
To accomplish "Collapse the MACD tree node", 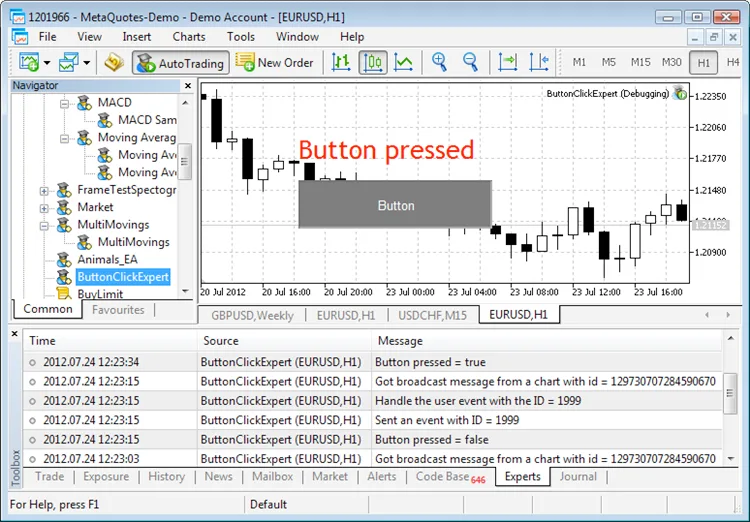I will point(65,103).
